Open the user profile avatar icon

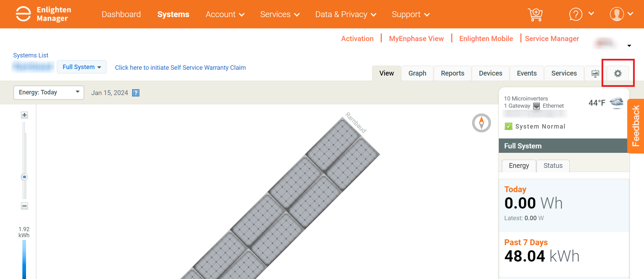point(617,14)
